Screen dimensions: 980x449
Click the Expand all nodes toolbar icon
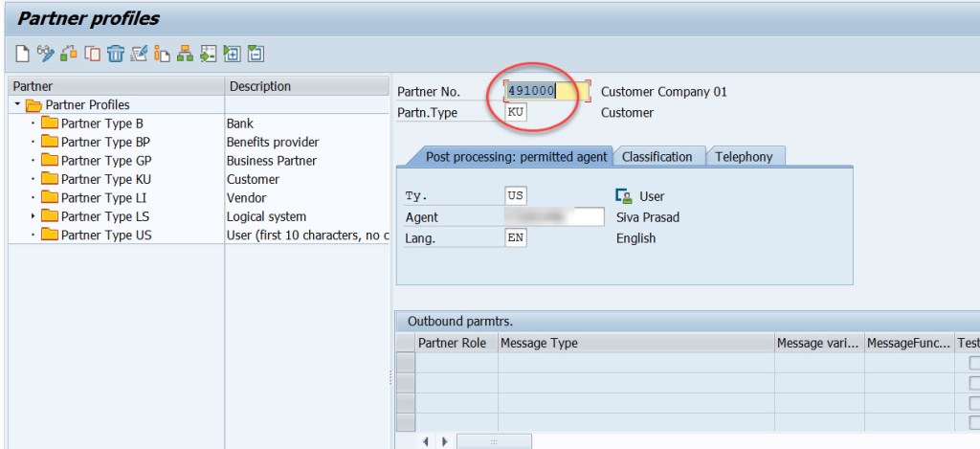[232, 54]
